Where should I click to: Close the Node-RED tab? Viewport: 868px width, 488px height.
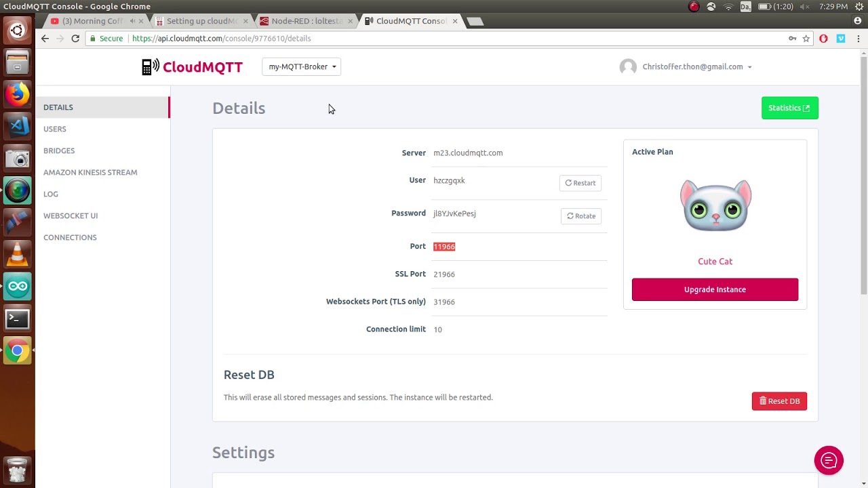[351, 21]
